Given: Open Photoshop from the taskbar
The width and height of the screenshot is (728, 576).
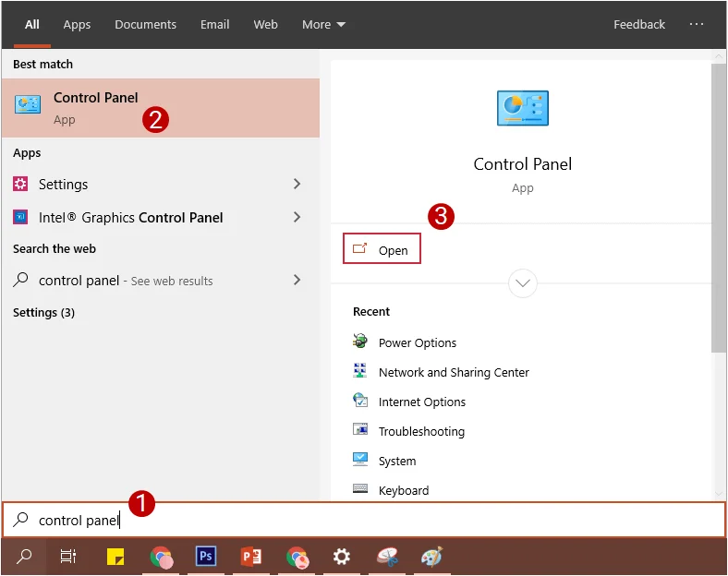Looking at the screenshot, I should coord(206,556).
